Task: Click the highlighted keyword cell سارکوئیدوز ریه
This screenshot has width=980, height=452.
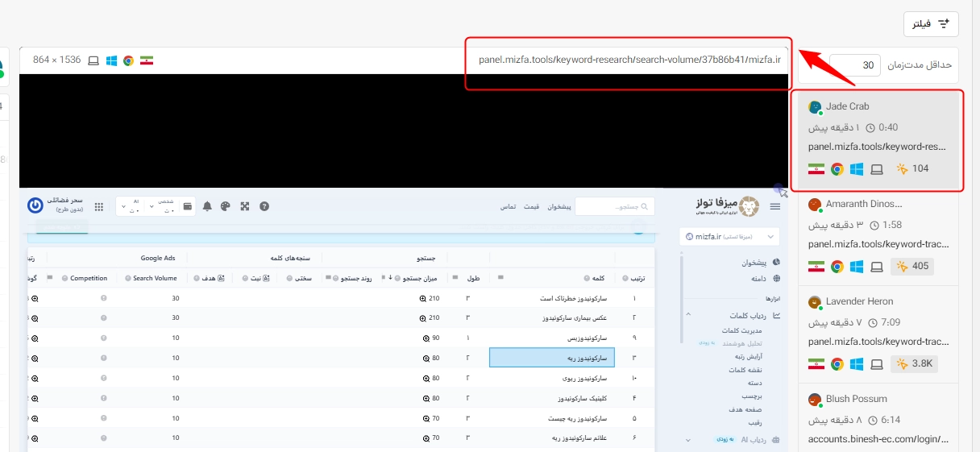Action: pyautogui.click(x=552, y=357)
